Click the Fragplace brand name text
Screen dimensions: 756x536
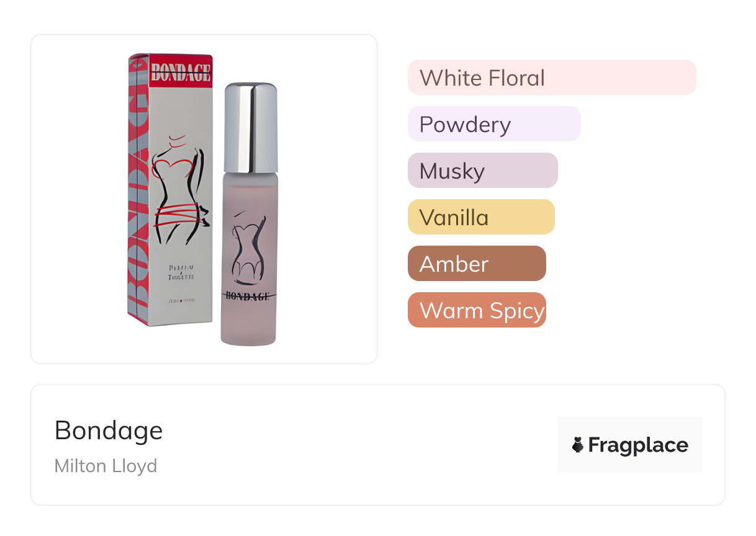(x=638, y=445)
